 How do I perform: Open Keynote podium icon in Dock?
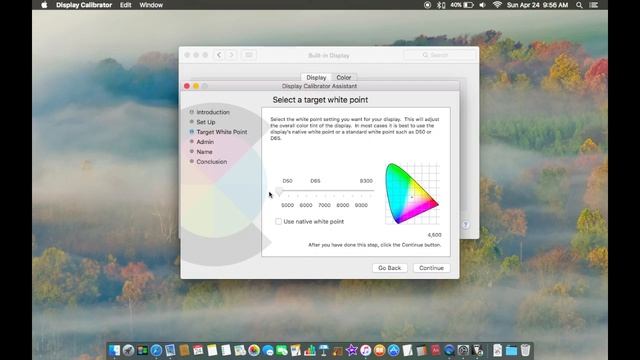pos(324,350)
